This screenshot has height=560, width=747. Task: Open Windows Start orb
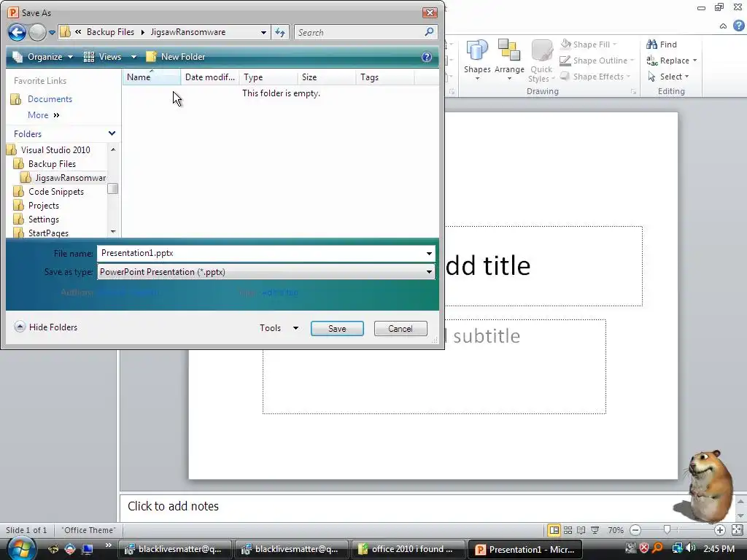[20, 548]
